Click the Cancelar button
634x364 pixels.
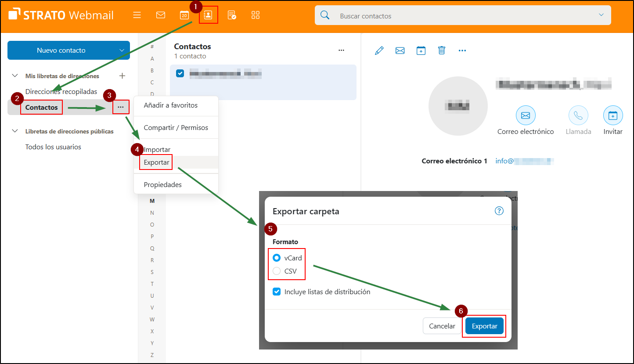(442, 326)
